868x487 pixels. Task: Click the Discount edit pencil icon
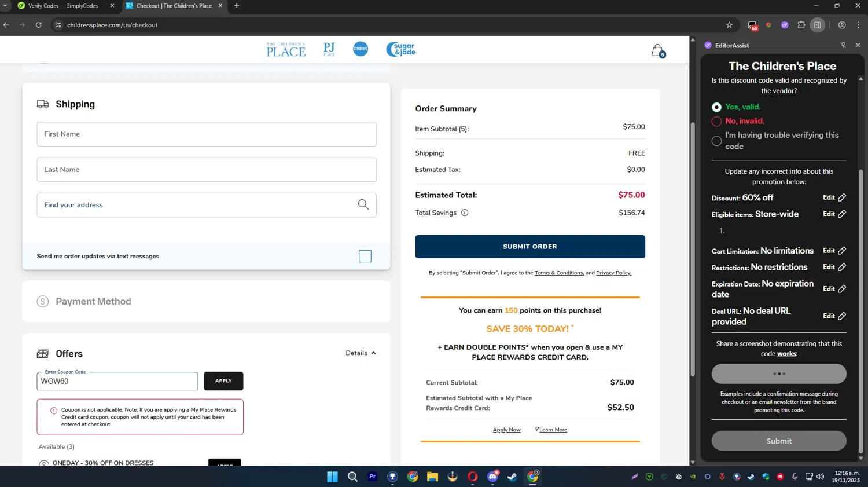[x=842, y=197]
